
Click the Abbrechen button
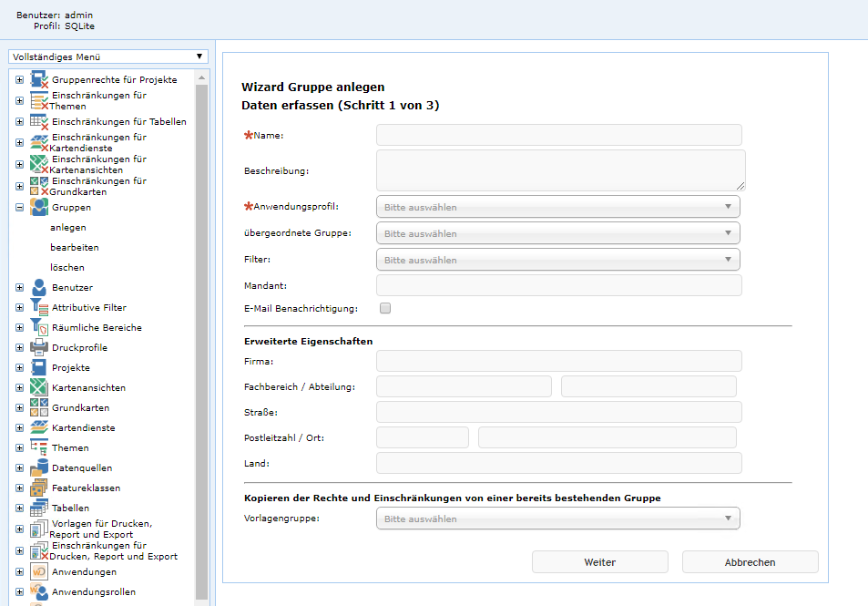click(750, 562)
